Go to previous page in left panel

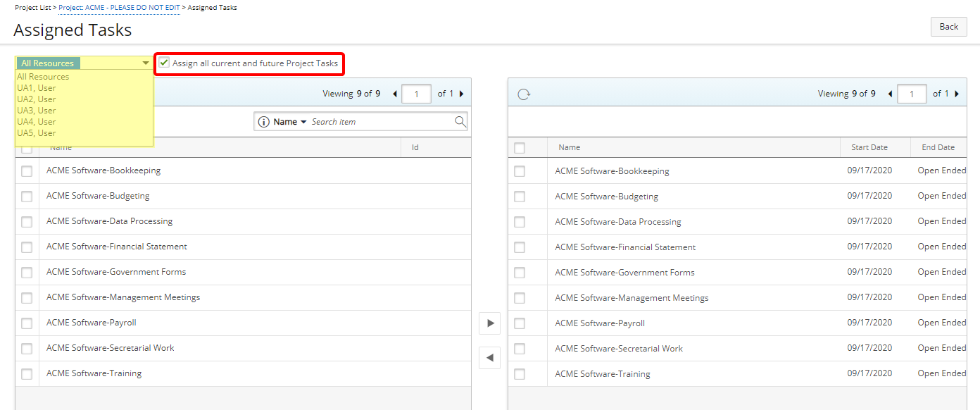[394, 94]
